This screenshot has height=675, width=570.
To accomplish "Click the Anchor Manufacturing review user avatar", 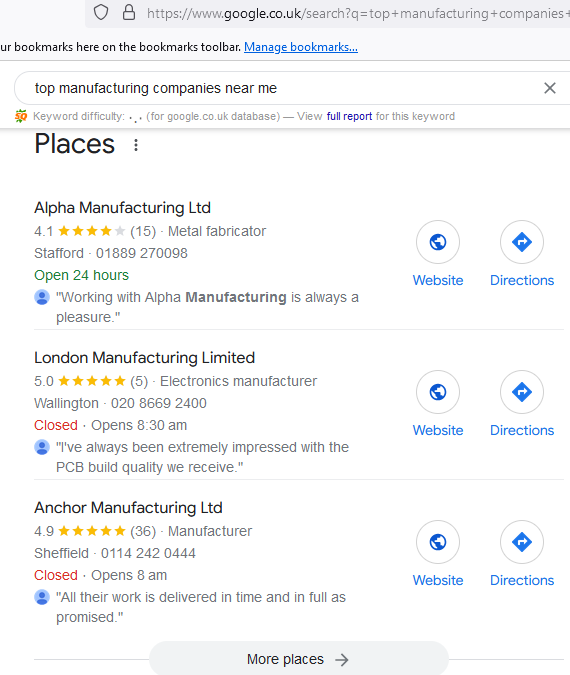I will point(42,597).
